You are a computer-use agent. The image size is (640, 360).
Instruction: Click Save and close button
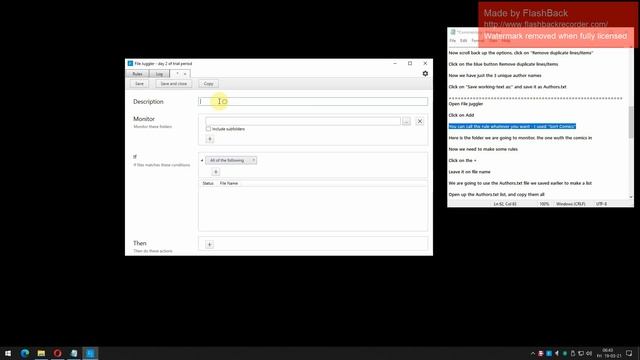173,84
